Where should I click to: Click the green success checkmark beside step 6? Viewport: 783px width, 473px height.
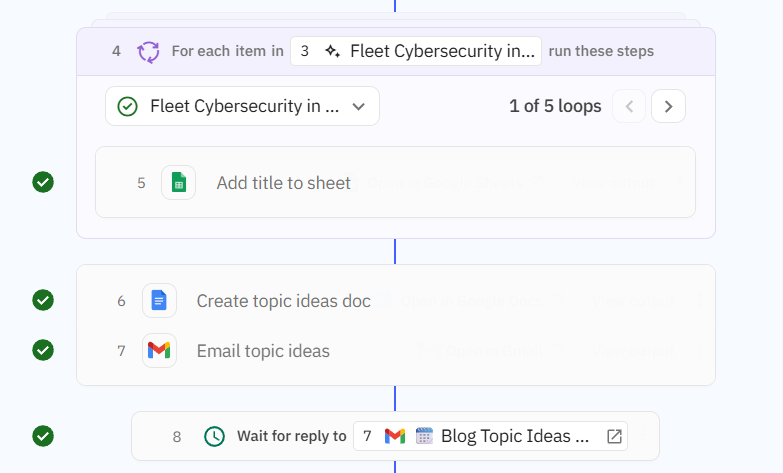[43, 300]
